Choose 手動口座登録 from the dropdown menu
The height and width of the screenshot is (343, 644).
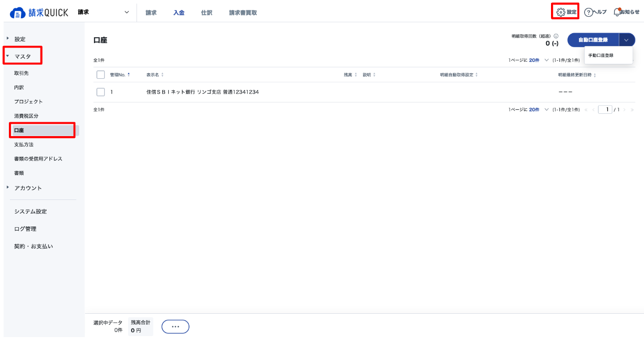click(608, 55)
